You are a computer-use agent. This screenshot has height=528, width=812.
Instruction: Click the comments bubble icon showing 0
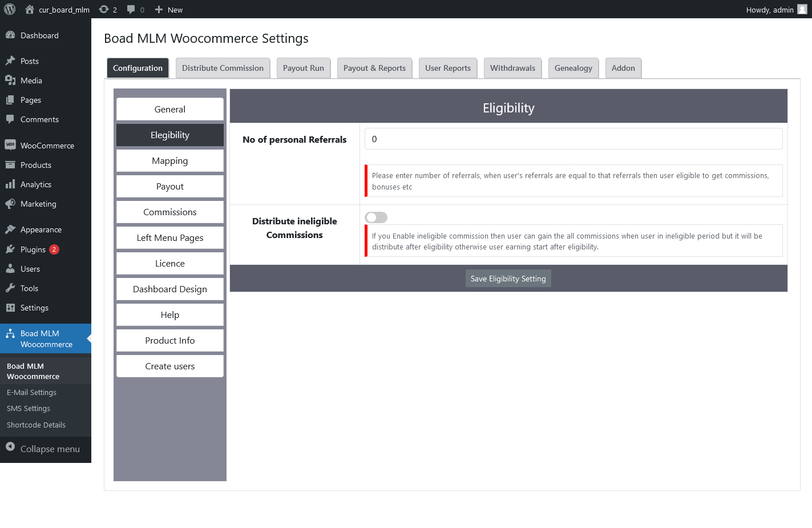[x=132, y=9]
